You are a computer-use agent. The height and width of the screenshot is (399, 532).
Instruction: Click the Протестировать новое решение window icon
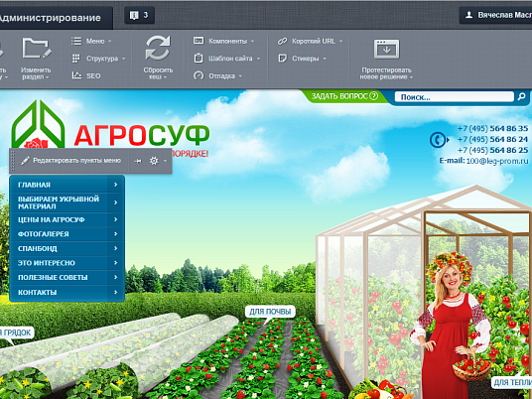pyautogui.click(x=386, y=50)
